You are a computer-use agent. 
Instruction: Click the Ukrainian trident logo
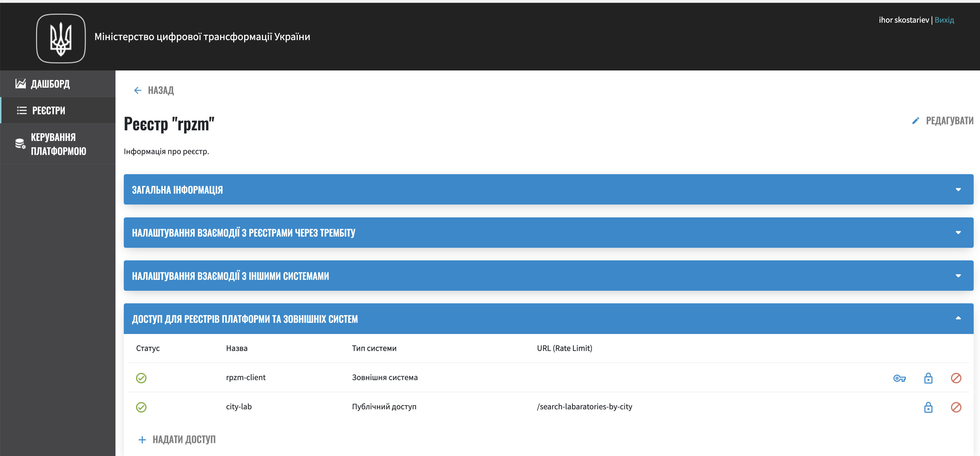point(61,38)
